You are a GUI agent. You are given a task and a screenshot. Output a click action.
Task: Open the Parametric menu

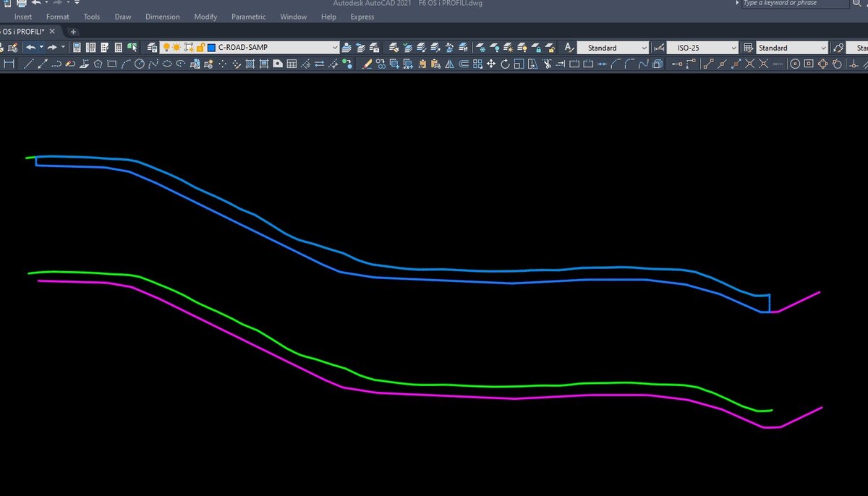(x=248, y=17)
